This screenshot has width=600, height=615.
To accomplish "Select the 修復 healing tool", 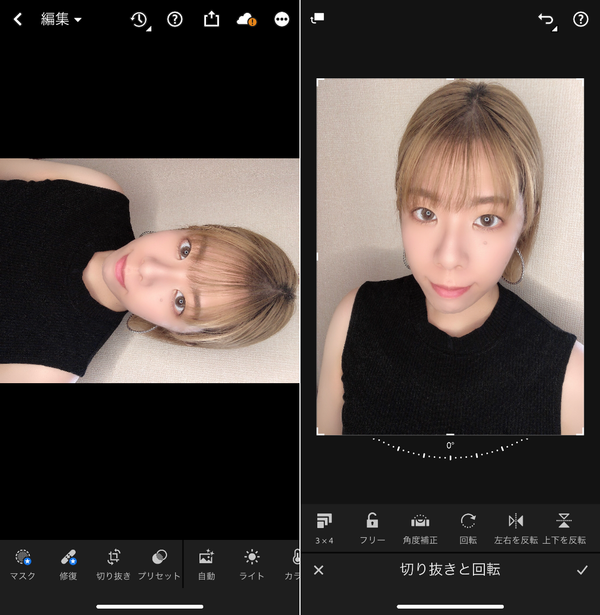I will tap(68, 564).
